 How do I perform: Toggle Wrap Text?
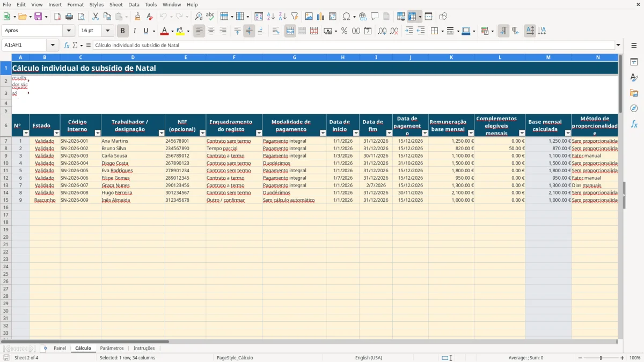tap(276, 31)
